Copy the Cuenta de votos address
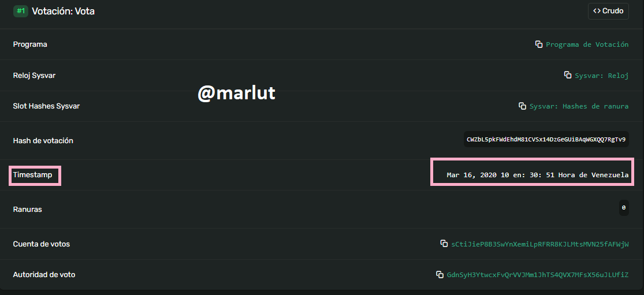The image size is (644, 295). tap(444, 244)
